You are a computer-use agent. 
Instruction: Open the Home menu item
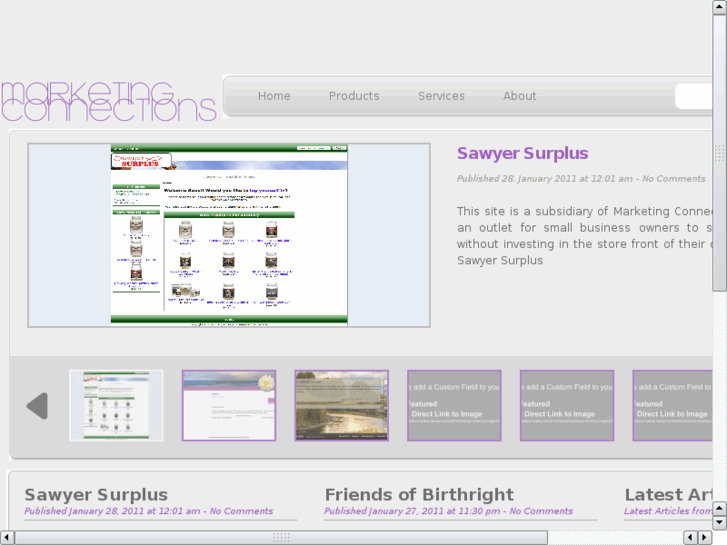click(274, 96)
